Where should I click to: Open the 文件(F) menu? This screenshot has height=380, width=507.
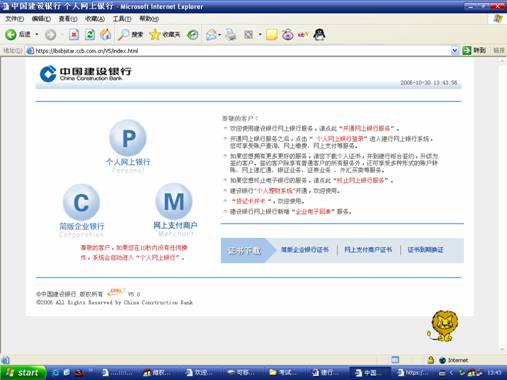pyautogui.click(x=15, y=19)
